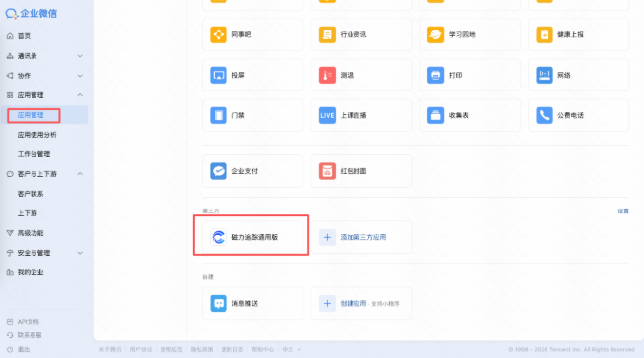Click the 磁力追踪通用版 app name text
The image size is (644, 358).
point(255,237)
